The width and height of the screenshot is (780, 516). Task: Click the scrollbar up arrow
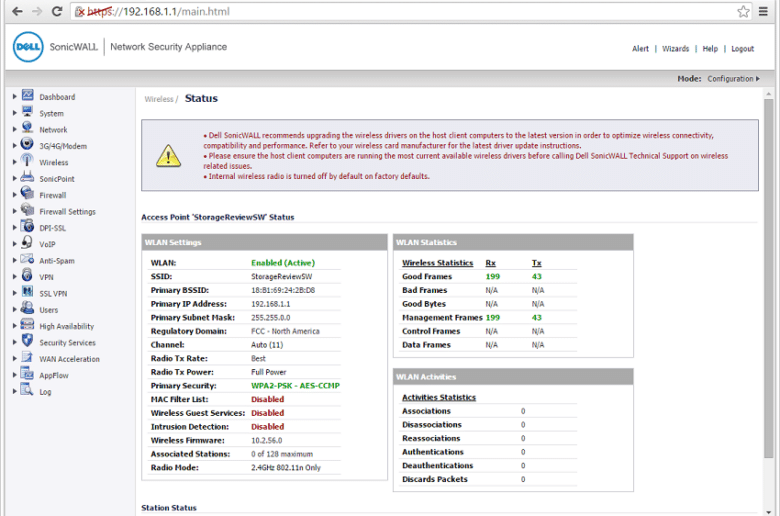point(769,94)
